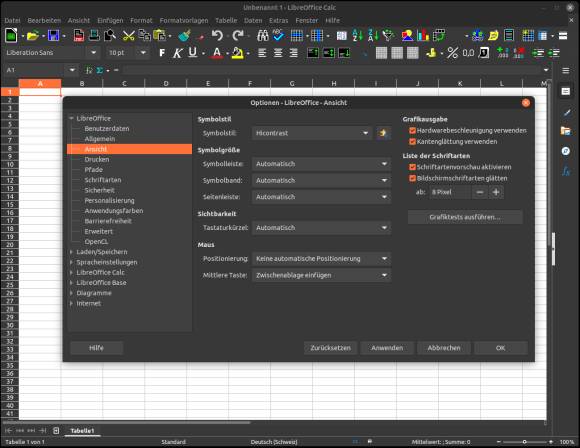This screenshot has height=448, width=580.
Task: Insert an image
Action: tap(407, 36)
